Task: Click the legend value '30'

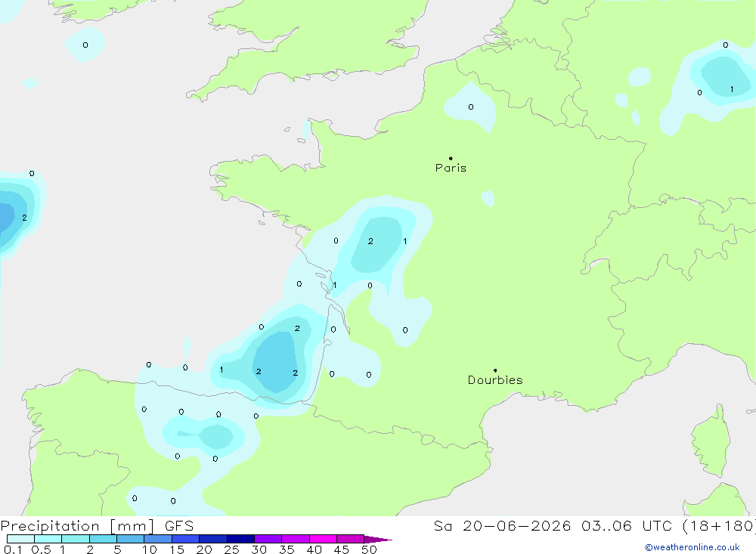Action: (x=259, y=549)
